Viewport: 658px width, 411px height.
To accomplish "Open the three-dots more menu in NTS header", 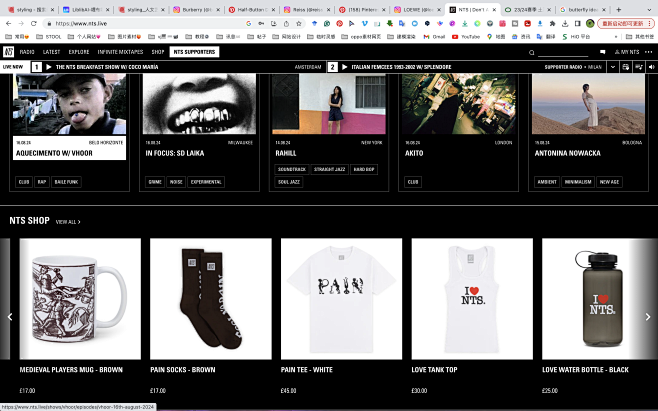I will coord(648,52).
